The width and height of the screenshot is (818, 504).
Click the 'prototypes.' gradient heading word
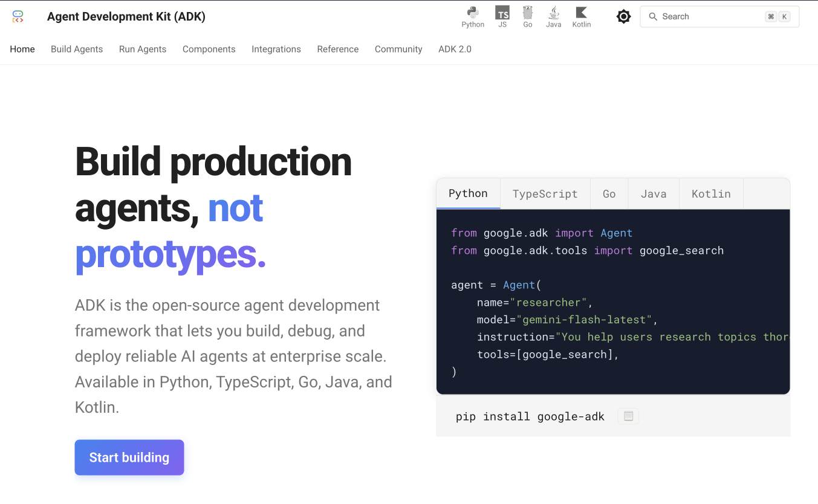(170, 254)
